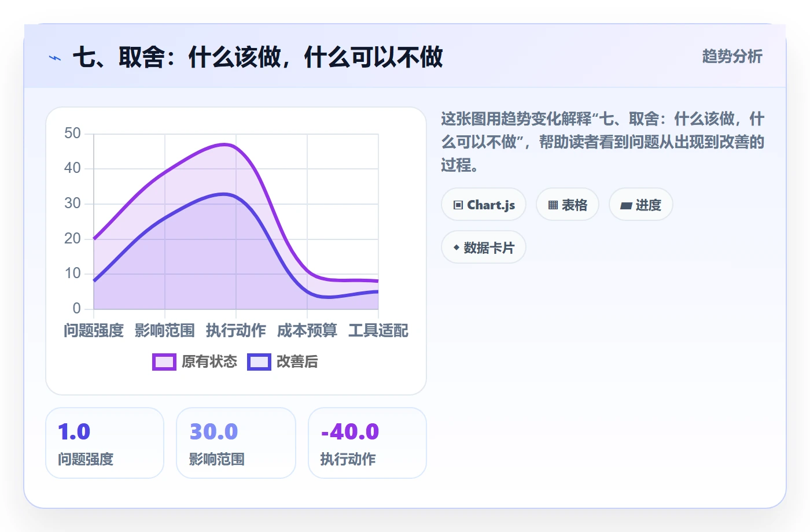
Task: Click the 0 y-axis value
Action: (77, 308)
